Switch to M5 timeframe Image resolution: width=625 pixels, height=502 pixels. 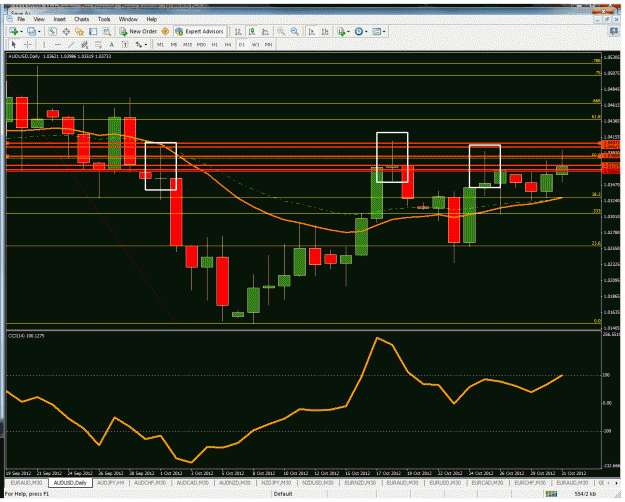click(x=174, y=45)
